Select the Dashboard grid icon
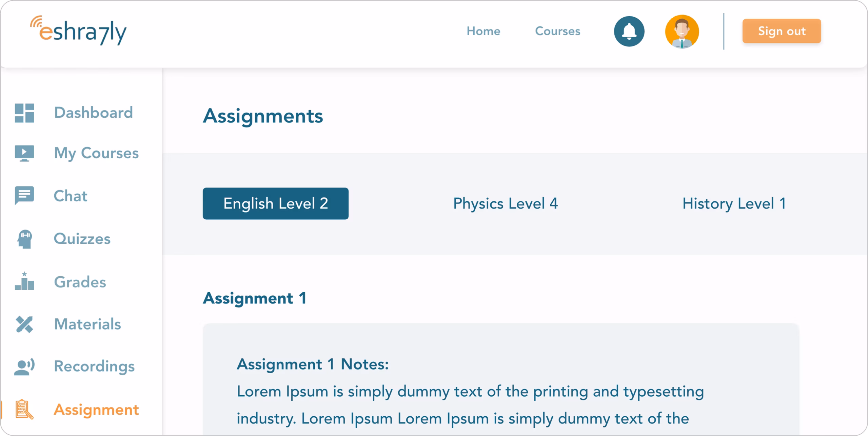 click(x=24, y=113)
